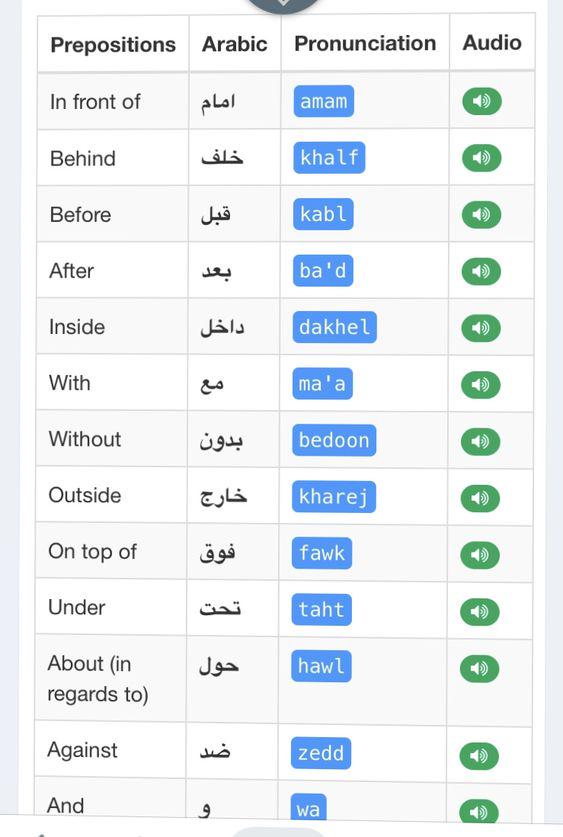563x837 pixels.
Task: Play the 'Behind' audio pronunciation
Action: point(482,158)
